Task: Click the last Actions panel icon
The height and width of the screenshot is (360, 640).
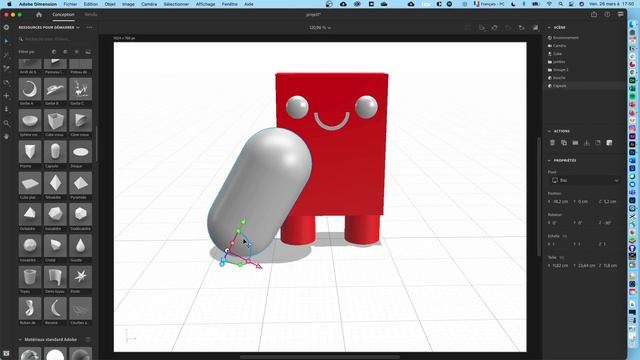Action: pos(609,143)
